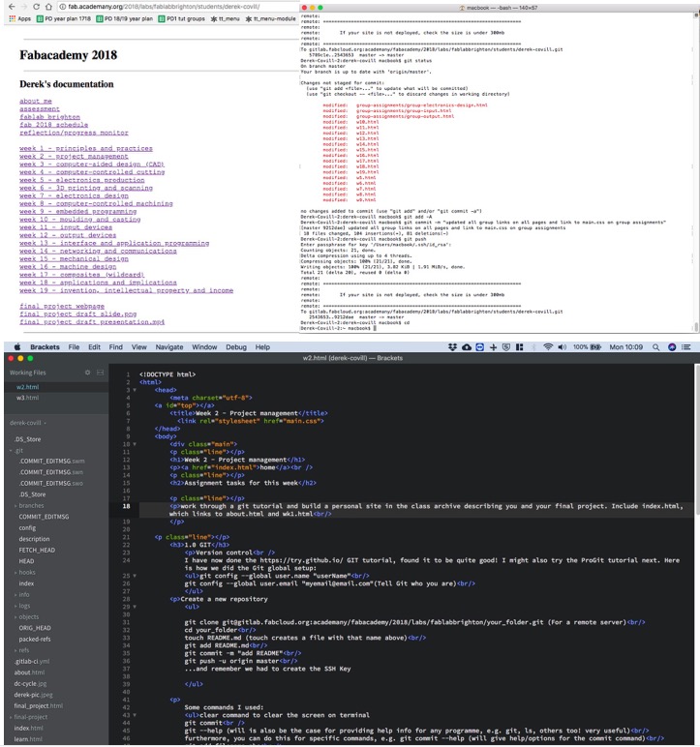Click the window layout menu bar icon
700x747 pixels.
(519, 347)
